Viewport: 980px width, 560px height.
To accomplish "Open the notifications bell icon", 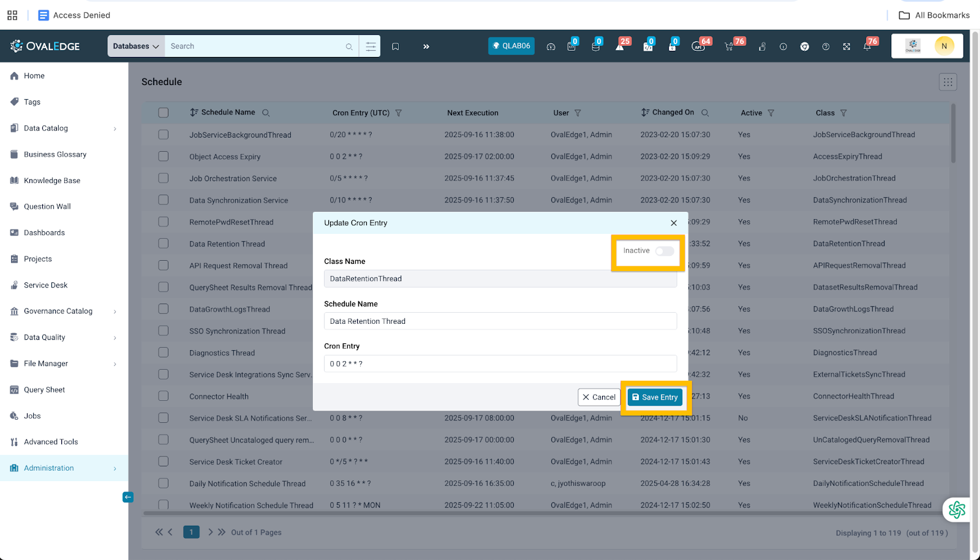I will [x=867, y=47].
